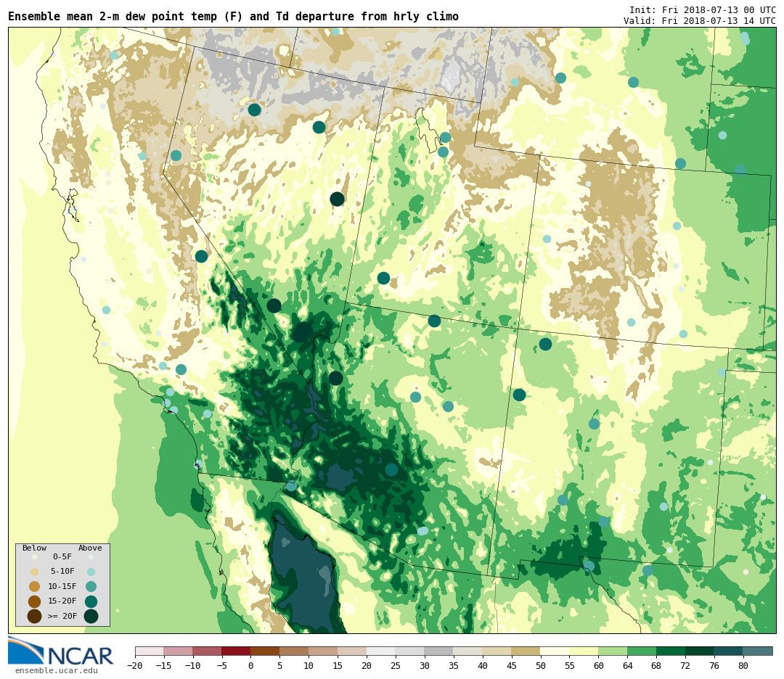This screenshot has width=784, height=679.
Task: Click the Above heading in the legend
Action: pyautogui.click(x=90, y=548)
